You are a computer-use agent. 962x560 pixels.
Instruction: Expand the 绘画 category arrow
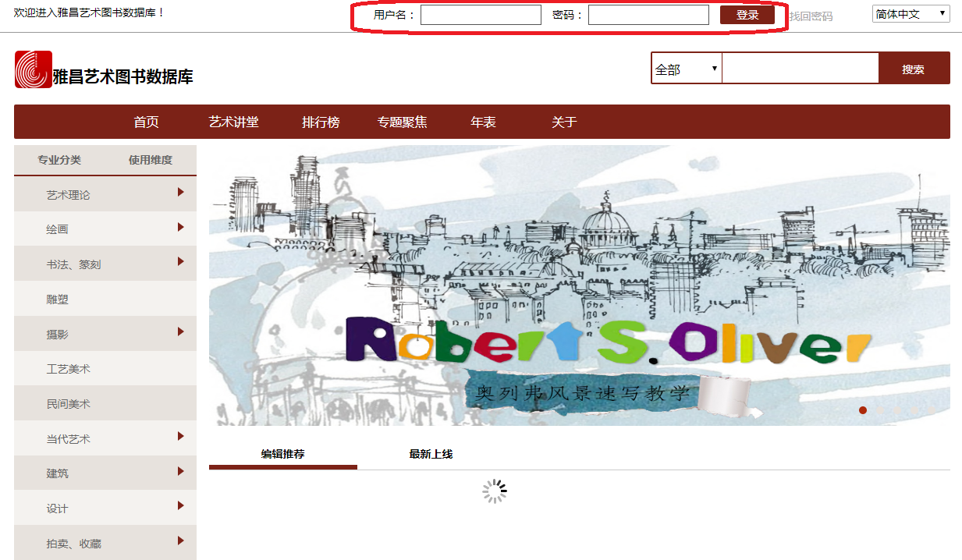(x=180, y=227)
